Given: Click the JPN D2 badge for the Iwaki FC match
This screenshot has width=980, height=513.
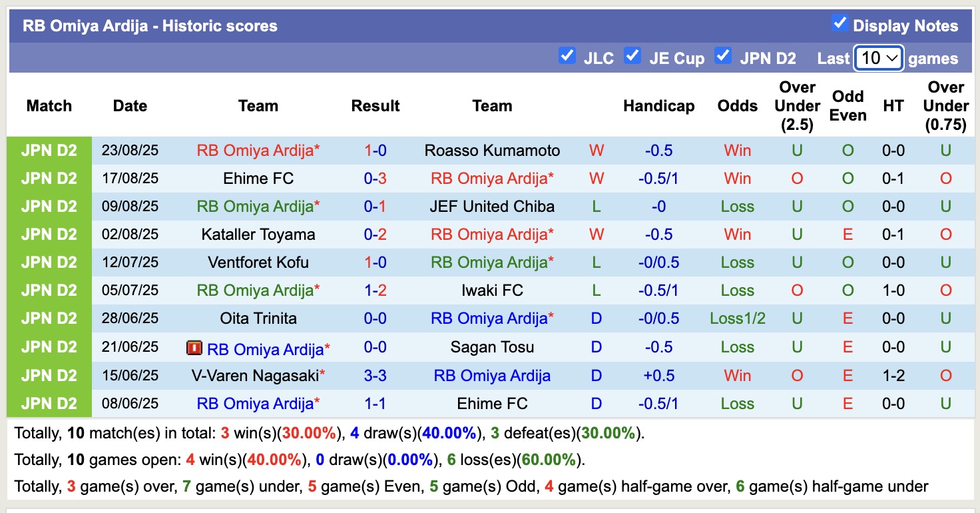Looking at the screenshot, I should click(x=49, y=290).
